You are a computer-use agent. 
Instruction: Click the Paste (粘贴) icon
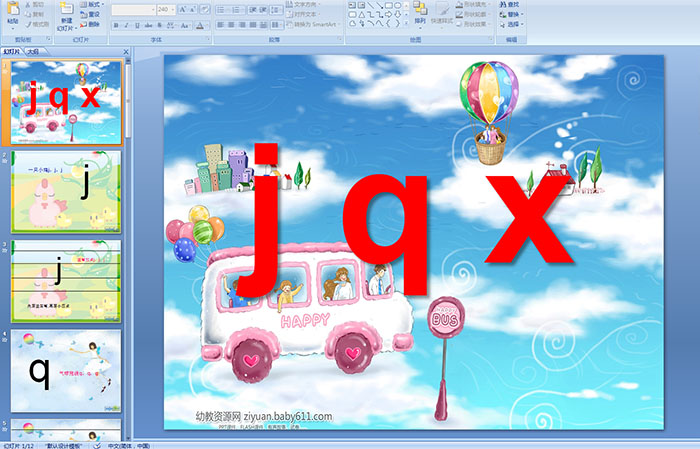[13, 8]
